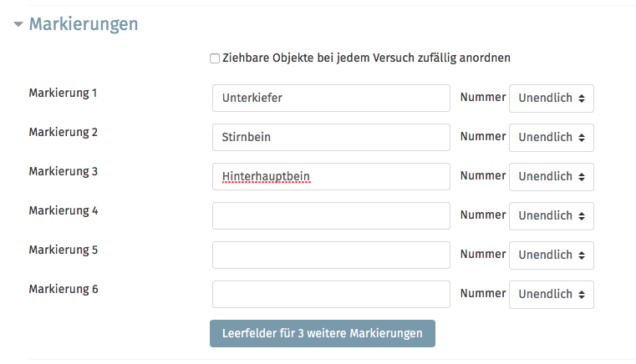The image size is (636, 364).
Task: Focus the empty Markierung 6 text field
Action: (x=331, y=295)
